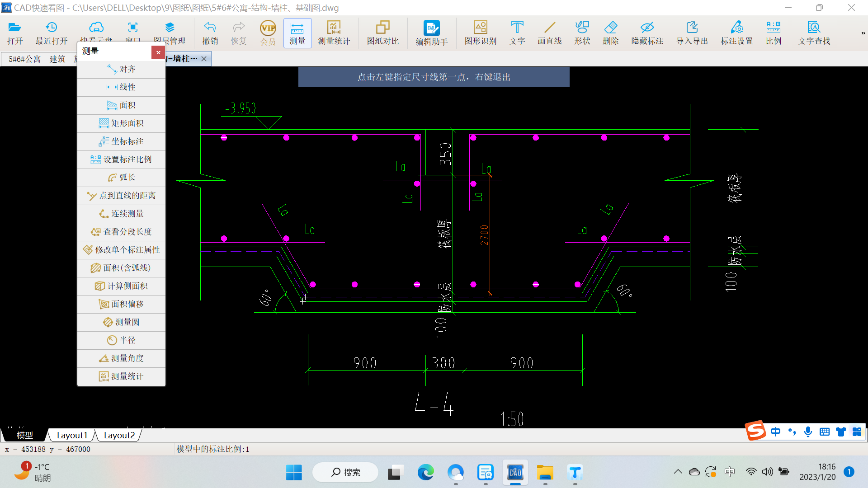Viewport: 868px width, 488px height.
Task: Redo with the 恢复 button
Action: click(239, 33)
